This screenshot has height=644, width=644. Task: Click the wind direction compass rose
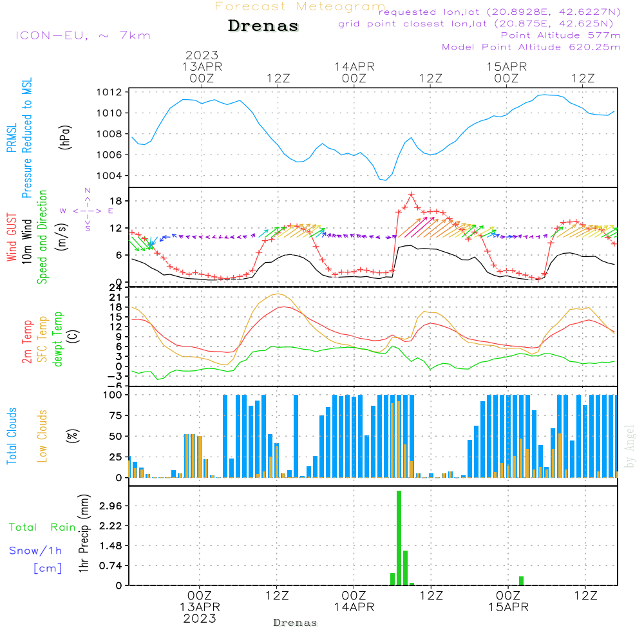tap(87, 210)
